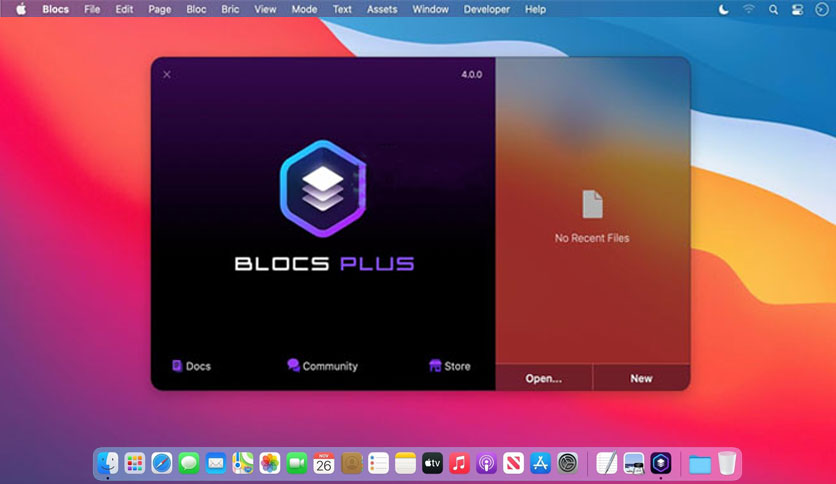Open Podcasts from the Dock
The height and width of the screenshot is (484, 836).
486,463
